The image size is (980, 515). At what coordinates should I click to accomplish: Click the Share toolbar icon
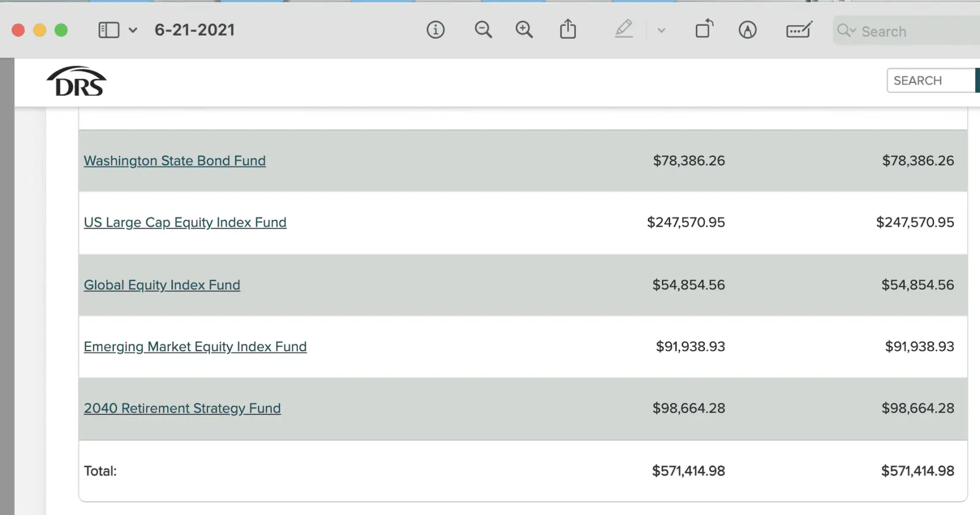568,29
